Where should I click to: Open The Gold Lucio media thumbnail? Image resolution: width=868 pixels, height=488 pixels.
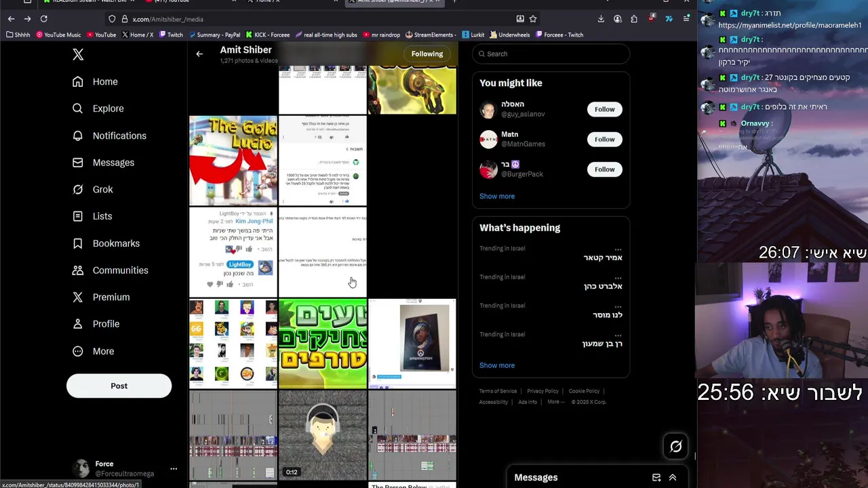(x=233, y=161)
